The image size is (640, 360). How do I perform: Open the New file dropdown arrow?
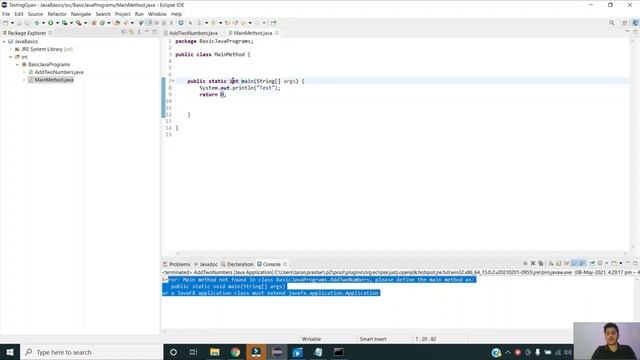coord(12,23)
